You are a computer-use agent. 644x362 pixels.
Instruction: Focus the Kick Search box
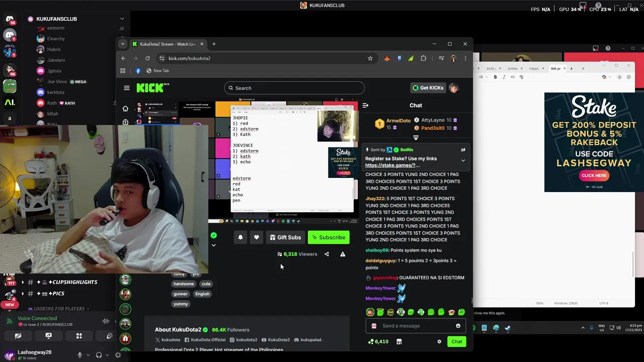point(294,88)
